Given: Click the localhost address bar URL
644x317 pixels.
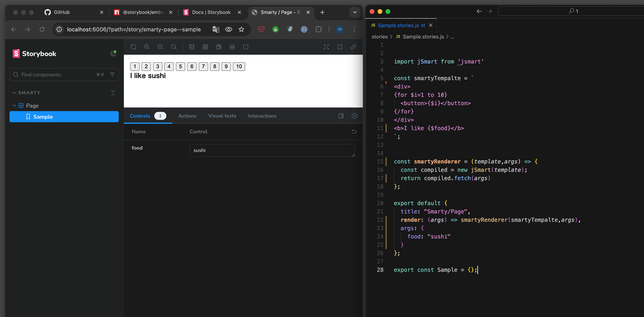Looking at the screenshot, I should point(134,30).
